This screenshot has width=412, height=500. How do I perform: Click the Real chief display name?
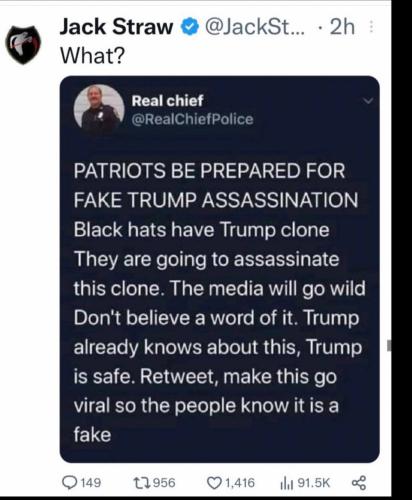167,101
